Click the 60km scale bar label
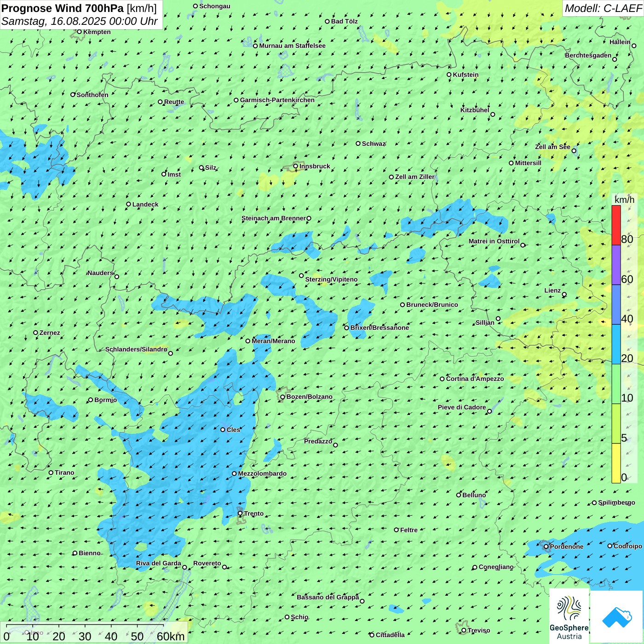 pos(171,636)
